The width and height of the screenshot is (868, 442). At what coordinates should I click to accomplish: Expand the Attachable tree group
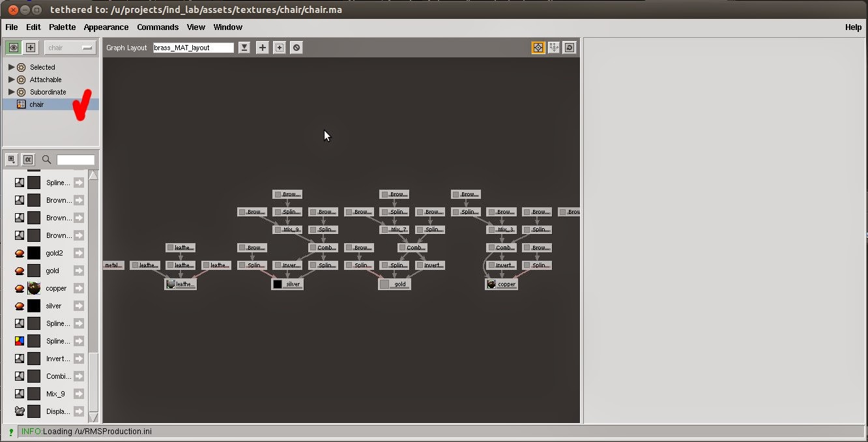pyautogui.click(x=11, y=80)
